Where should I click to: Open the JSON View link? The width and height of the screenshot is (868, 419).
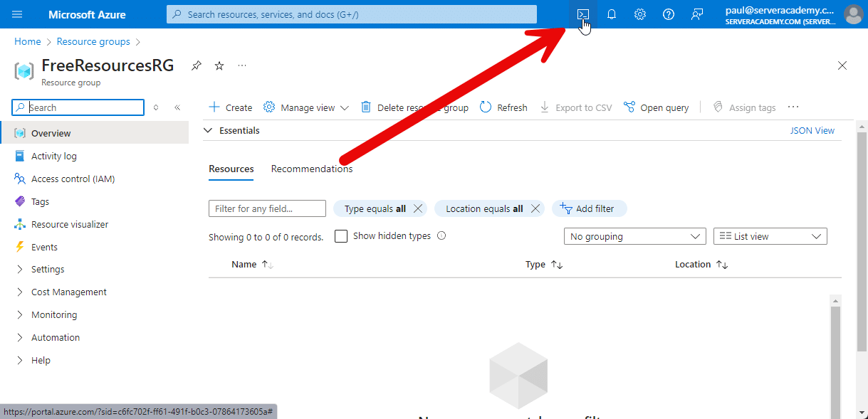click(812, 130)
